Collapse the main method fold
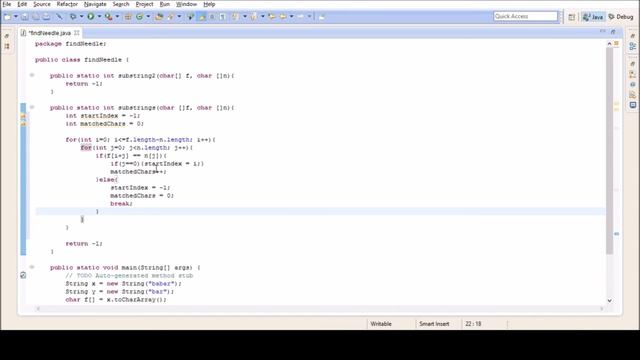640x360 pixels. [32, 267]
